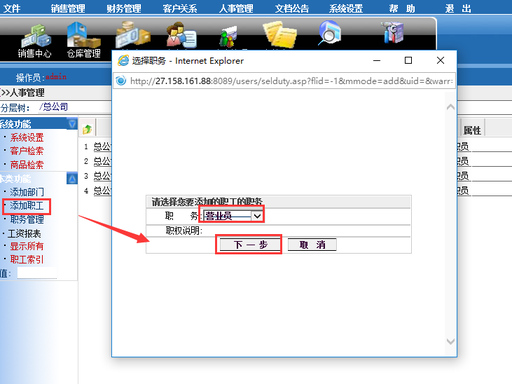Select 添加部门 in the sidebar

click(x=27, y=192)
